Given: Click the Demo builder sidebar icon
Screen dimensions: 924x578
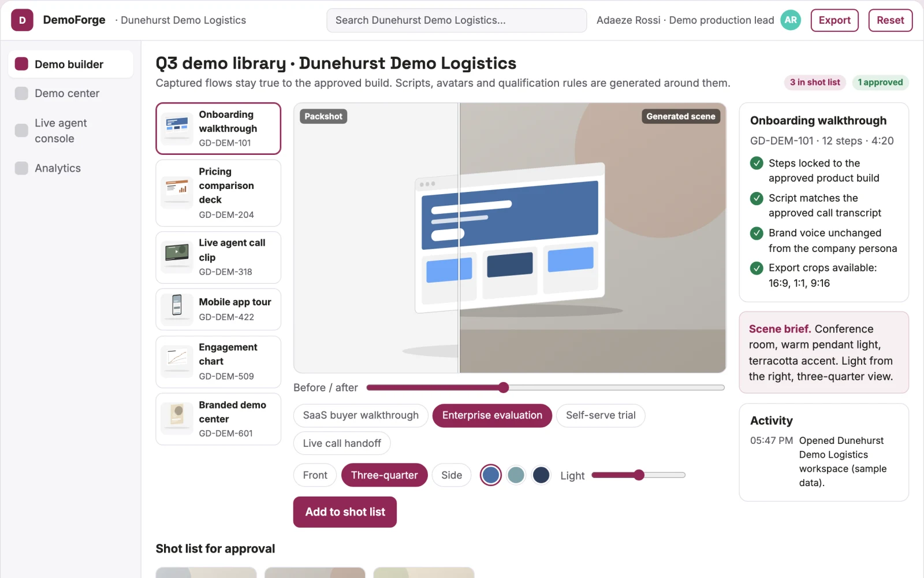Looking at the screenshot, I should (x=21, y=64).
